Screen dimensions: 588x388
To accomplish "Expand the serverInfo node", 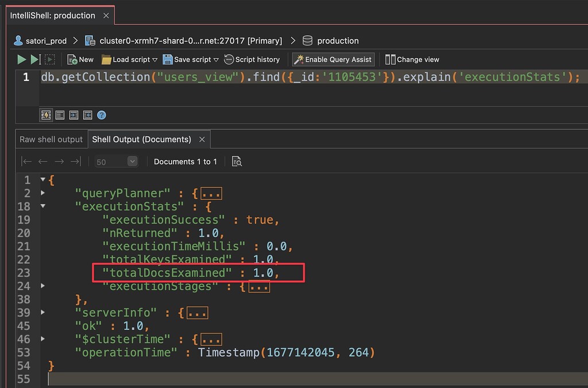I will 42,312.
